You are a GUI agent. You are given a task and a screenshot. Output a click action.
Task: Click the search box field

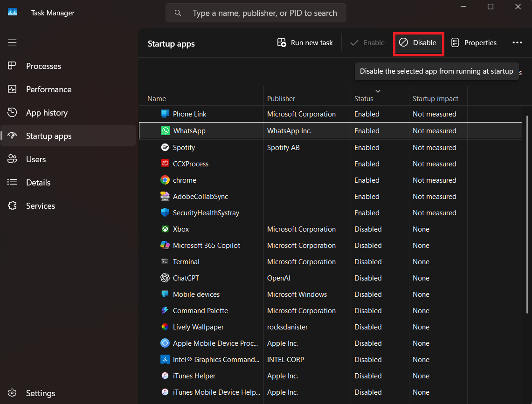(x=256, y=13)
